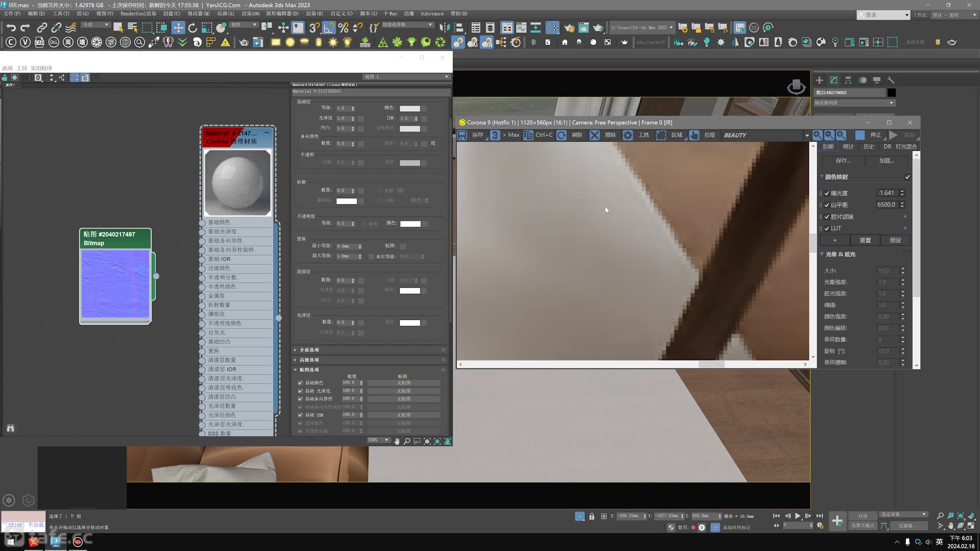Open the workspace dropdown 默认 - 复制
Image resolution: width=980 pixels, height=551 pixels.
point(954,15)
